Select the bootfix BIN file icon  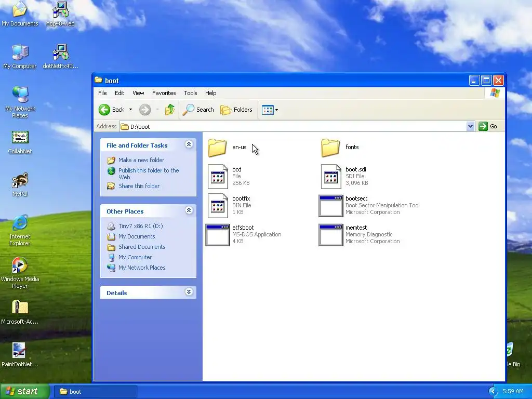(218, 206)
